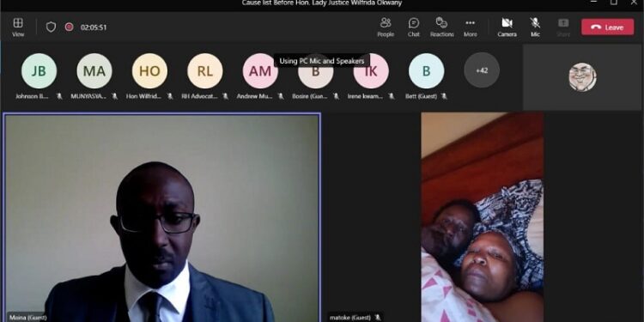This screenshot has height=322, width=644.
Task: Click the muted mic icon beside Hon Wilfrida
Action: (x=170, y=96)
